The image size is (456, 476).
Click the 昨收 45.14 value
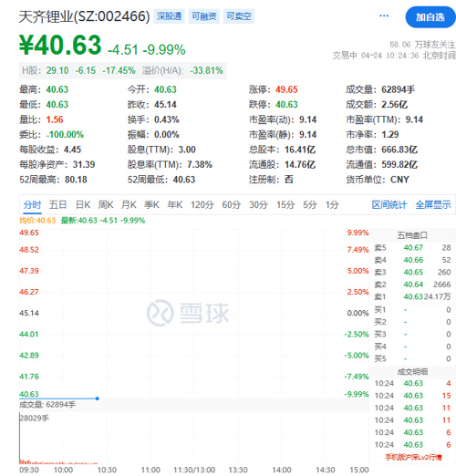165,105
